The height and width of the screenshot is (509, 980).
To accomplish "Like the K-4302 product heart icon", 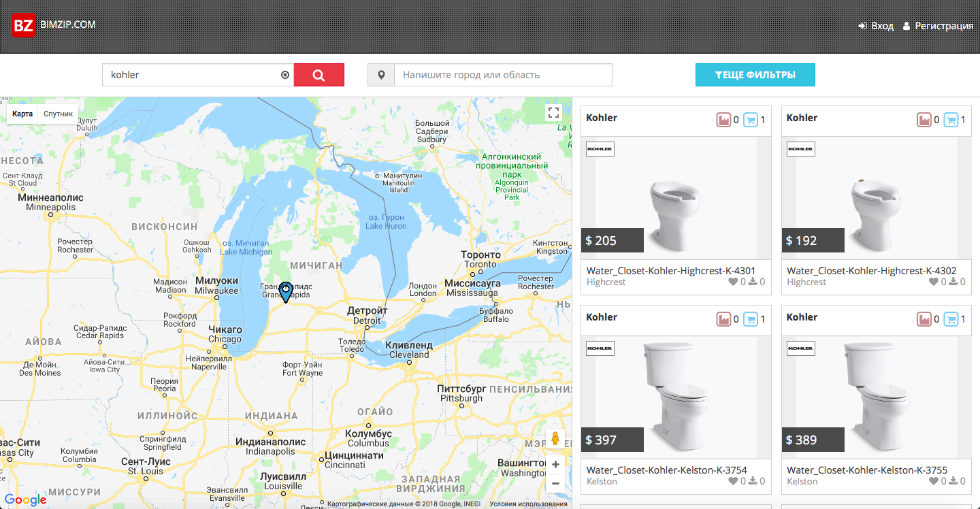I will coord(934,282).
